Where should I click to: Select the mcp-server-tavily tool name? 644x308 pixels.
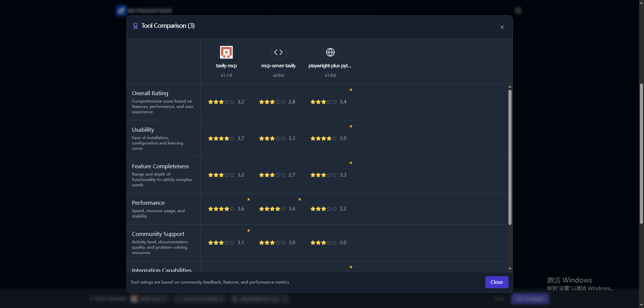[x=278, y=66]
